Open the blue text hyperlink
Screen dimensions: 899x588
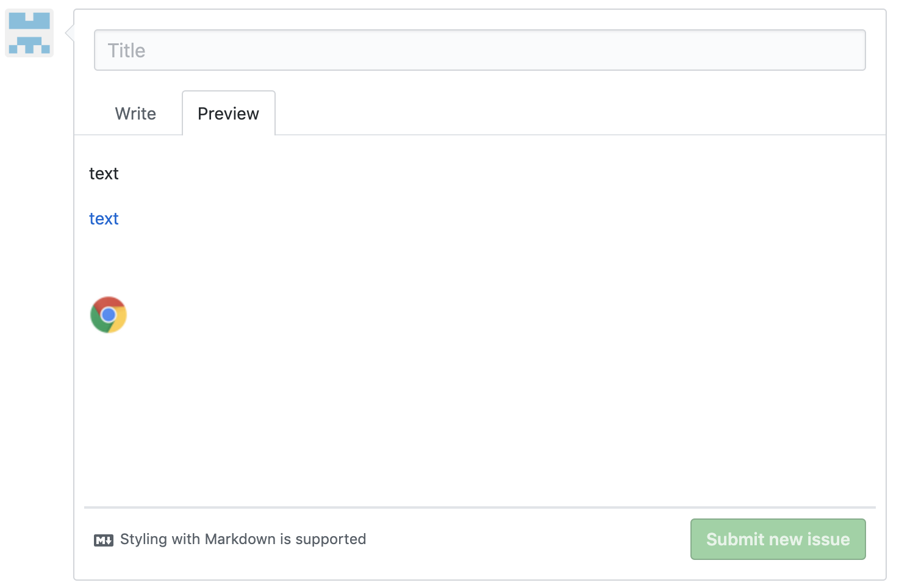[104, 218]
